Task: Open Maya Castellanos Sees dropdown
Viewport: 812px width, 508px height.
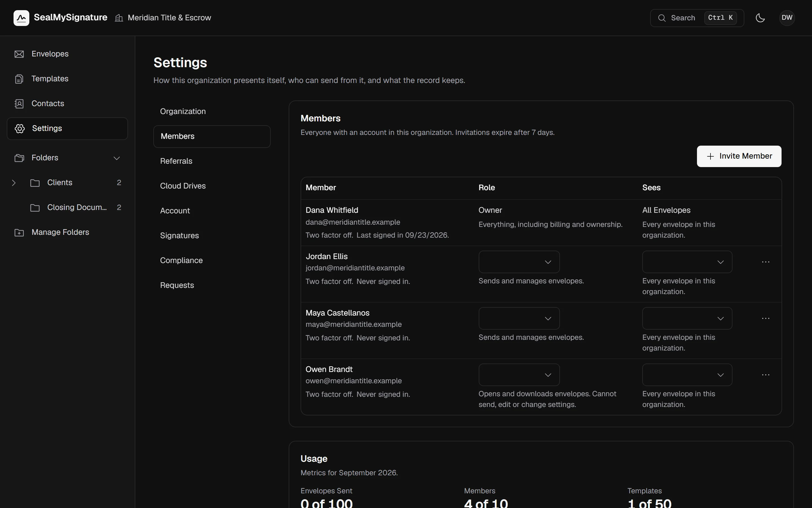Action: click(x=687, y=318)
